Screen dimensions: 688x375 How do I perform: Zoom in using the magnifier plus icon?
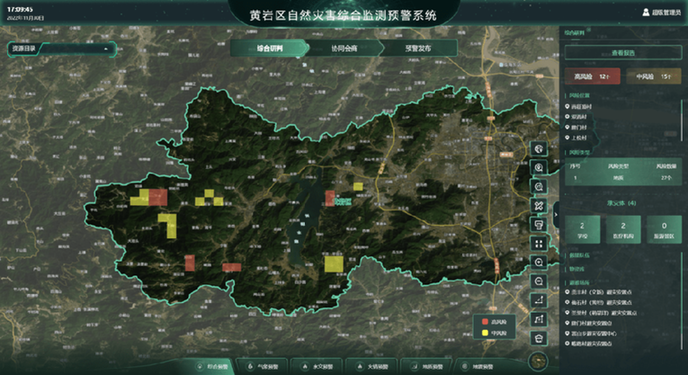pos(539,262)
